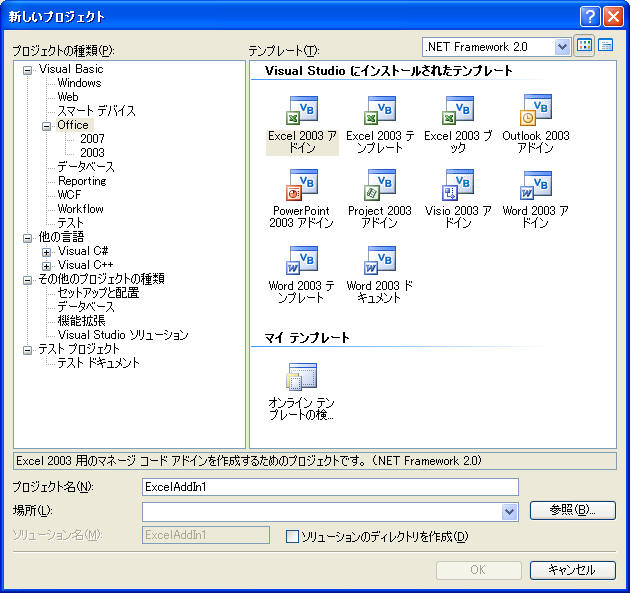Select the Visual C# tree item

pos(83,251)
